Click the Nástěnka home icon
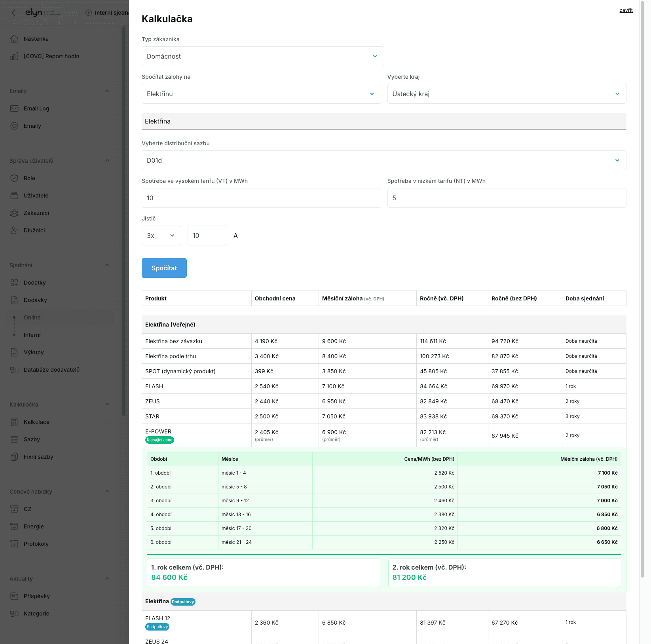The width and height of the screenshot is (651, 644). coord(14,39)
